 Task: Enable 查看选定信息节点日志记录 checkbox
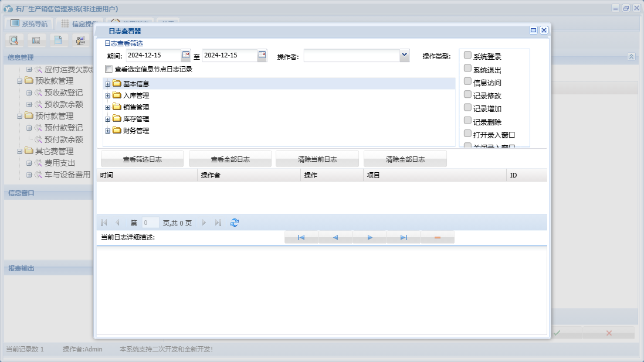pyautogui.click(x=109, y=69)
